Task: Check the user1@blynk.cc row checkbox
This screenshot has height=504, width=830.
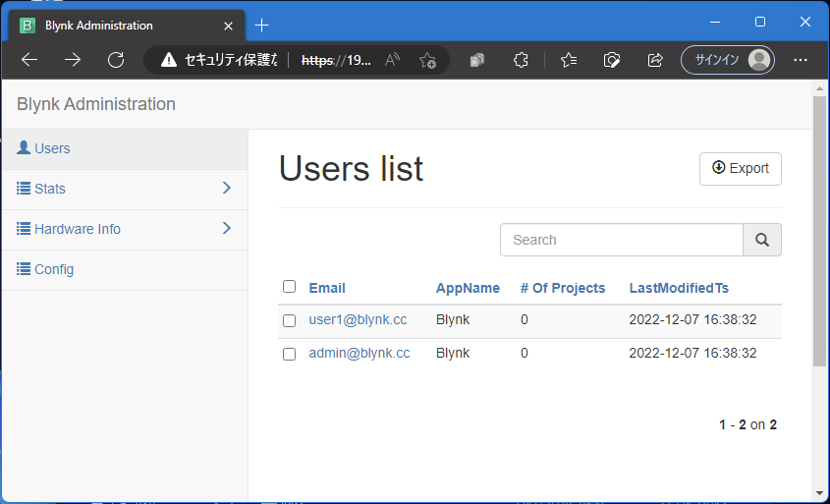Action: [x=289, y=320]
